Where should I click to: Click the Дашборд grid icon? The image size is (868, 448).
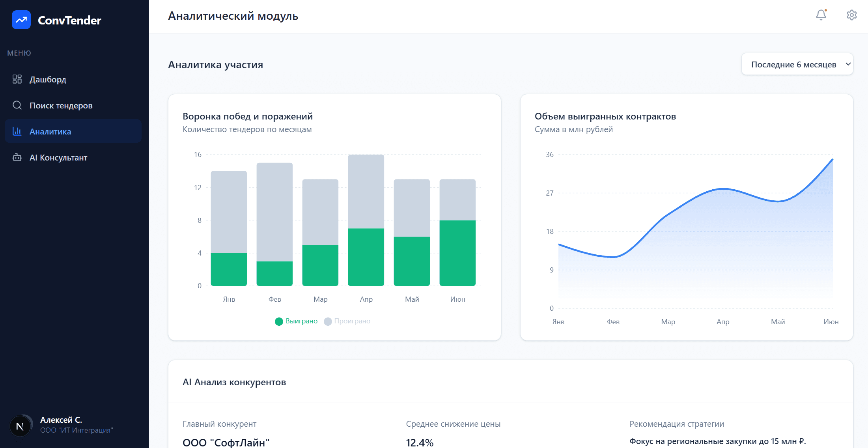pyautogui.click(x=17, y=79)
